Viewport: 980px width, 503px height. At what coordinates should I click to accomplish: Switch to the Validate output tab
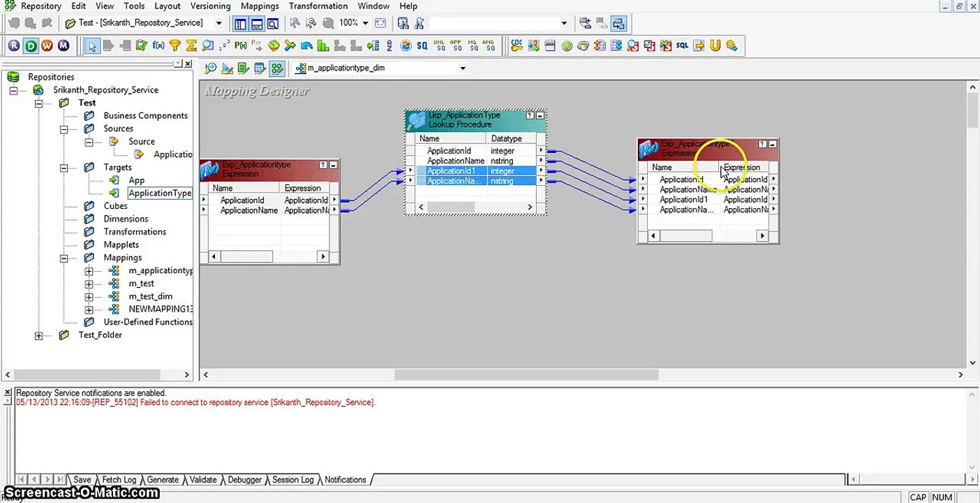click(203, 480)
